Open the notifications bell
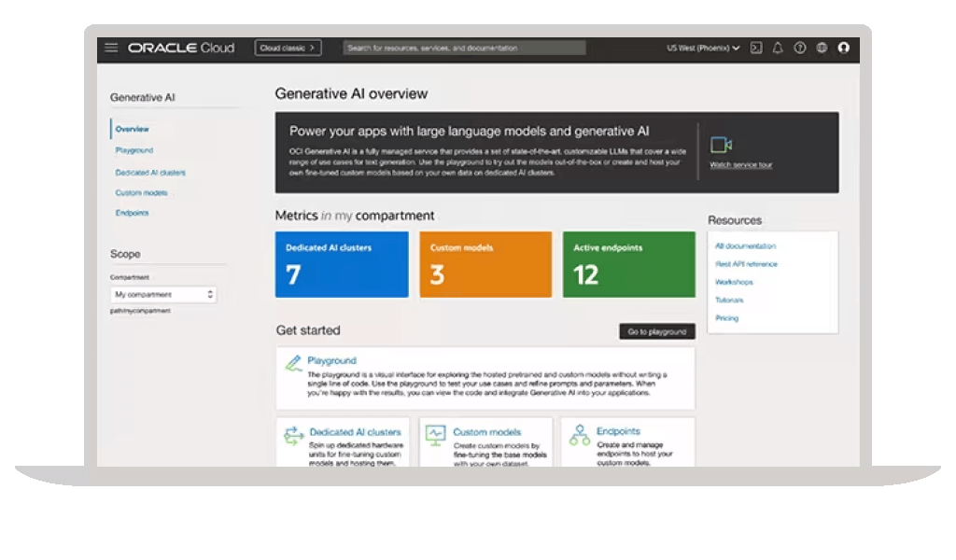The width and height of the screenshot is (956, 560). (x=778, y=48)
